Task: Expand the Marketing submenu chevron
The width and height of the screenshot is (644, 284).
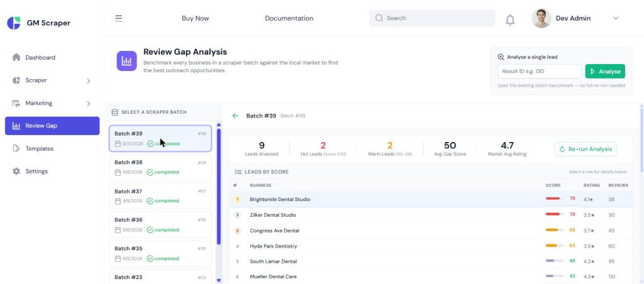Action: tap(88, 104)
